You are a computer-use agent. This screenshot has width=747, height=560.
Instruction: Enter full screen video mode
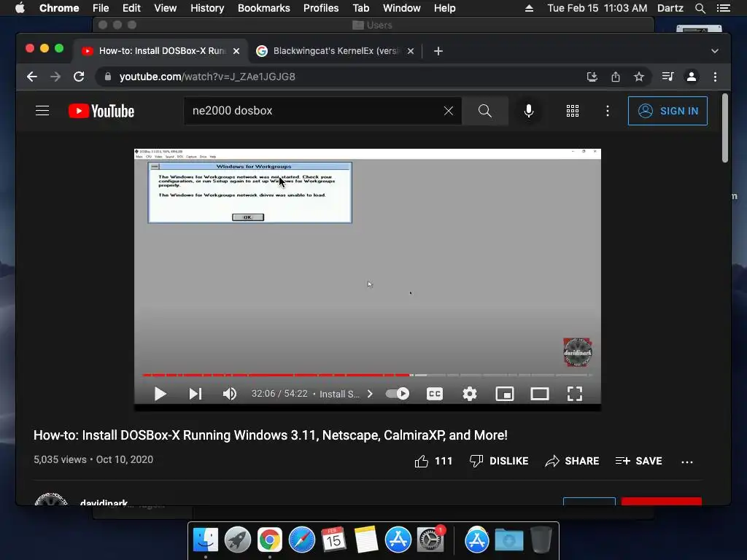click(575, 394)
